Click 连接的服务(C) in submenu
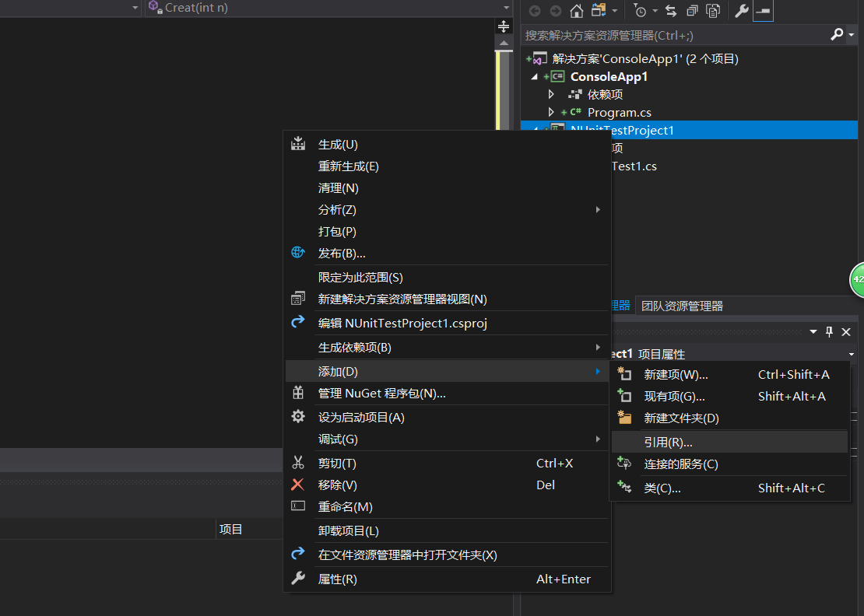Viewport: 864px width, 616px height. click(729, 464)
